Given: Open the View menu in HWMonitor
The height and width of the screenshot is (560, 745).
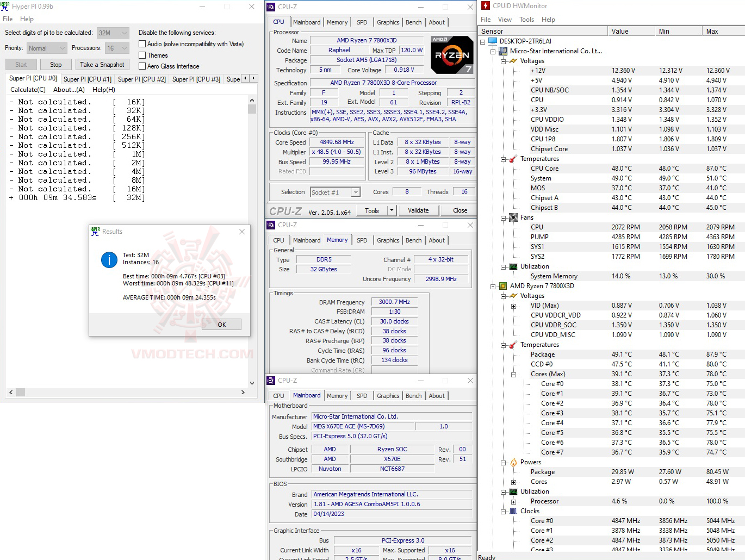Looking at the screenshot, I should point(505,20).
